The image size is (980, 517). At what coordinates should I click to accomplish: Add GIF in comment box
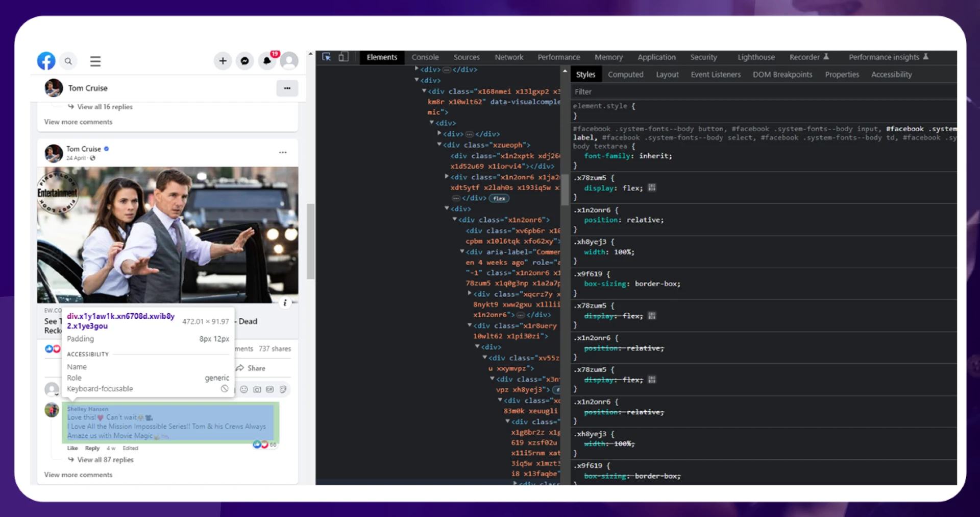[x=270, y=389]
